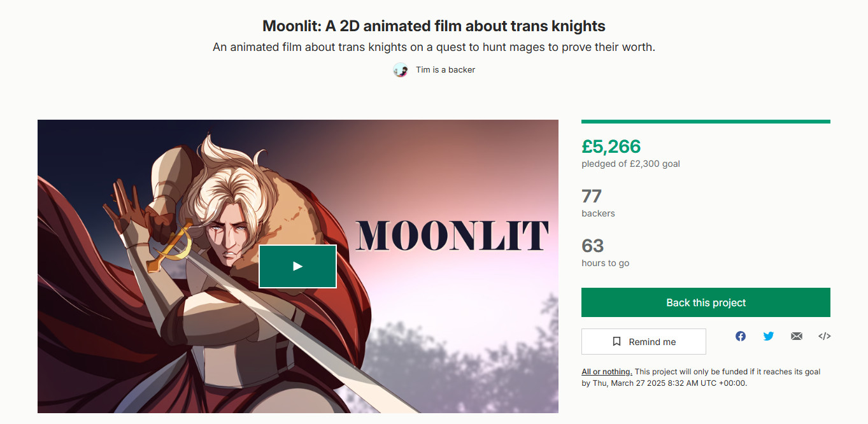Share the project via email envelope icon
The height and width of the screenshot is (424, 868).
click(x=797, y=336)
